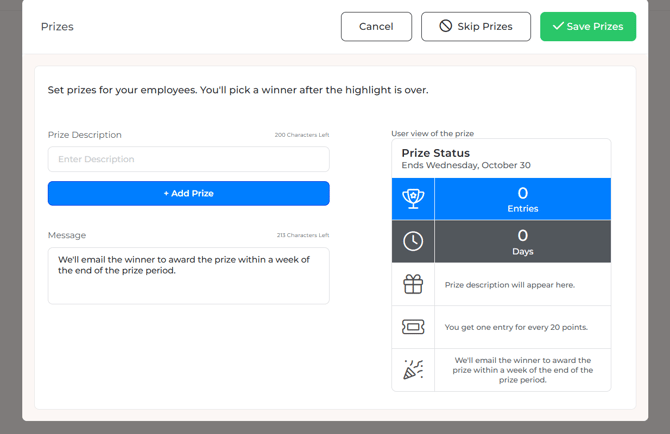Click the winner email note in preview

point(522,370)
